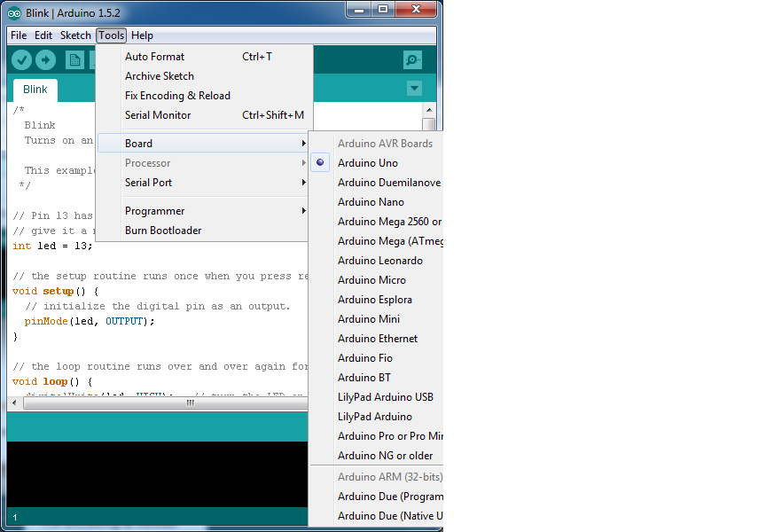
Task: Close the Tools menu
Action: click(x=112, y=35)
